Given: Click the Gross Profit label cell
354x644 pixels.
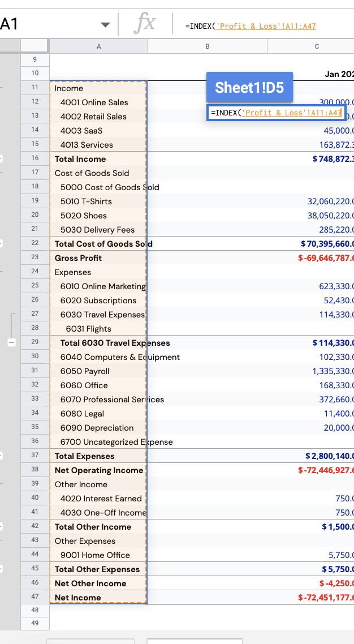Looking at the screenshot, I should pyautogui.click(x=98, y=258).
